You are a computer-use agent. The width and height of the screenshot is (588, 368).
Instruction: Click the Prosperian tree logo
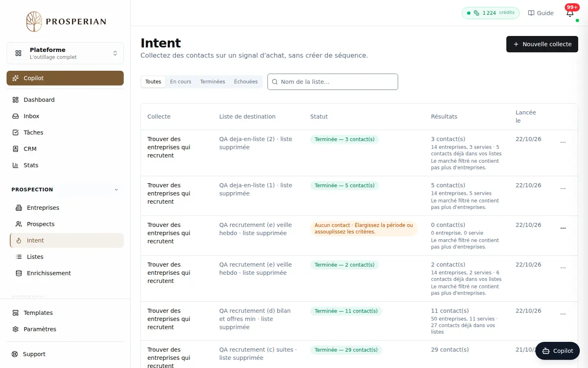34,22
